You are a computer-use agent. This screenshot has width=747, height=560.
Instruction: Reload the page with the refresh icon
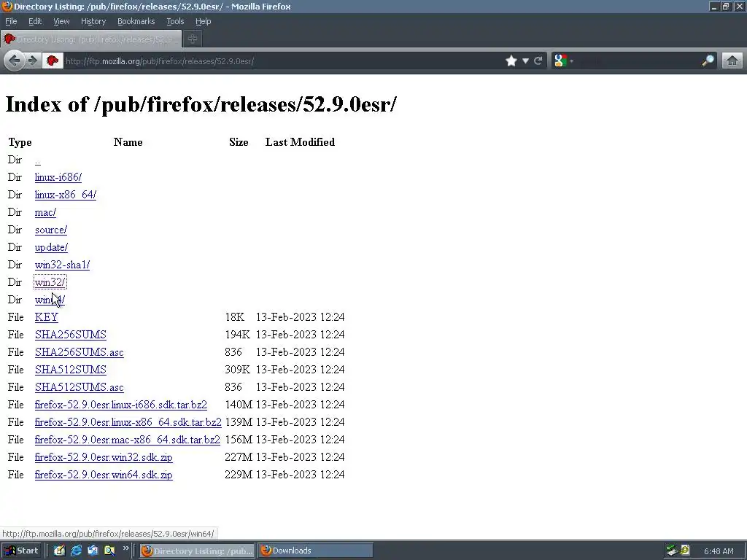538,61
